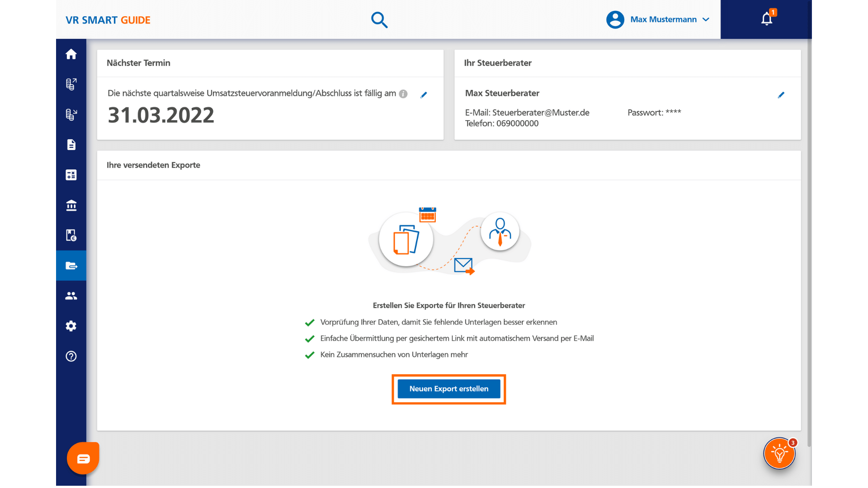The width and height of the screenshot is (868, 488).
Task: Click the Passwort: **** text
Action: pos(654,113)
